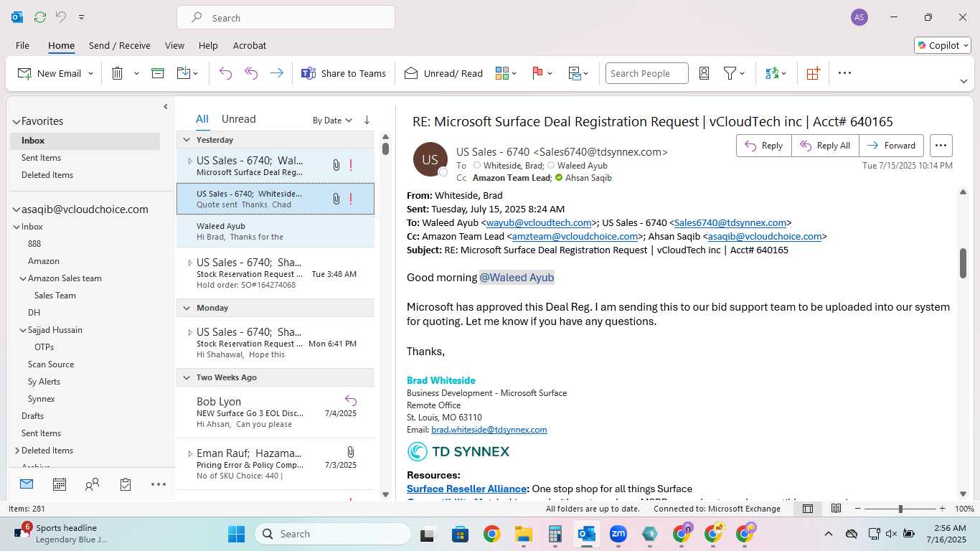Click the Follow Up flag icon

click(537, 73)
